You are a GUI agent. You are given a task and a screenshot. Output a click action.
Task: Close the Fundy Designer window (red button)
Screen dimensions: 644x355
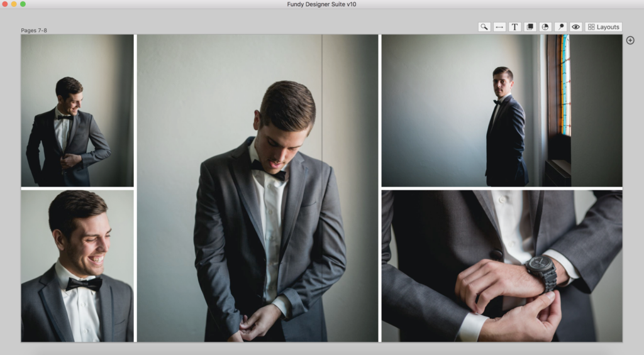5,4
